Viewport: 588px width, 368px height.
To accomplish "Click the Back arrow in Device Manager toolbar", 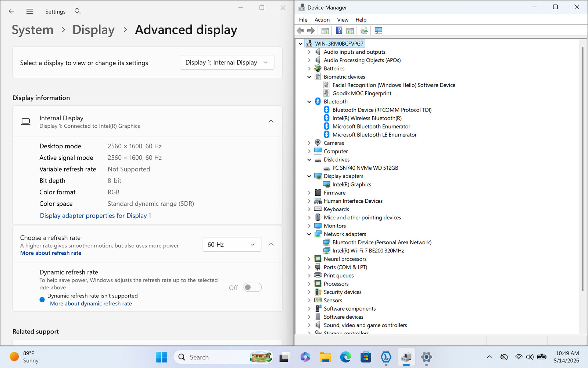I will tap(301, 31).
